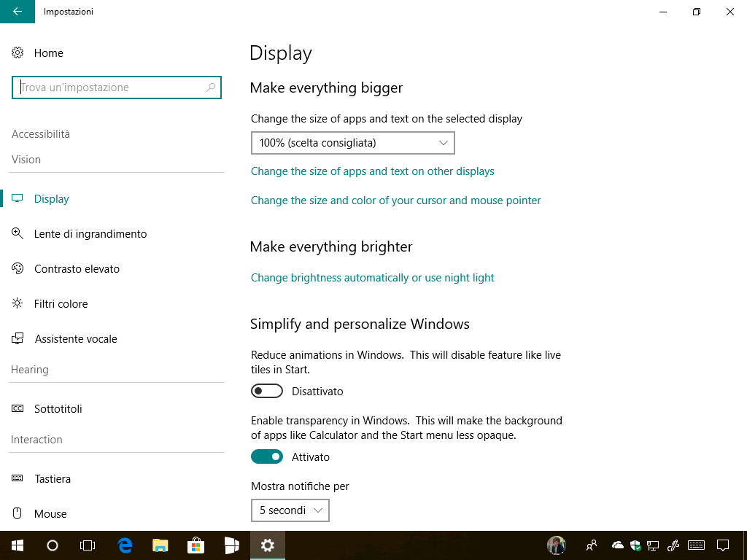Click the Assistente vocale narrator icon
The width and height of the screenshot is (747, 560).
point(18,338)
